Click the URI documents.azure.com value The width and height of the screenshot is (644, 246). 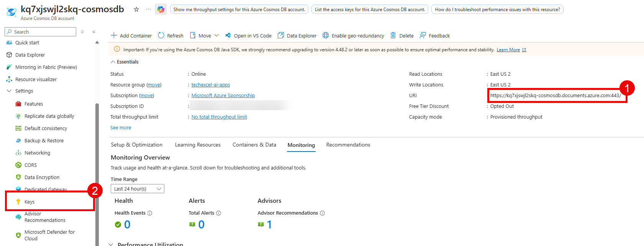point(556,95)
